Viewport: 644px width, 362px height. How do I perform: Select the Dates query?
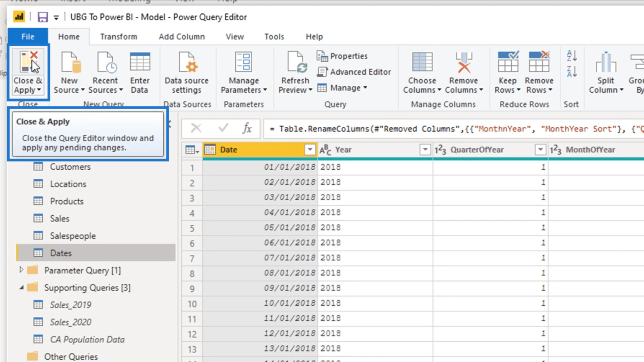coord(96,253)
